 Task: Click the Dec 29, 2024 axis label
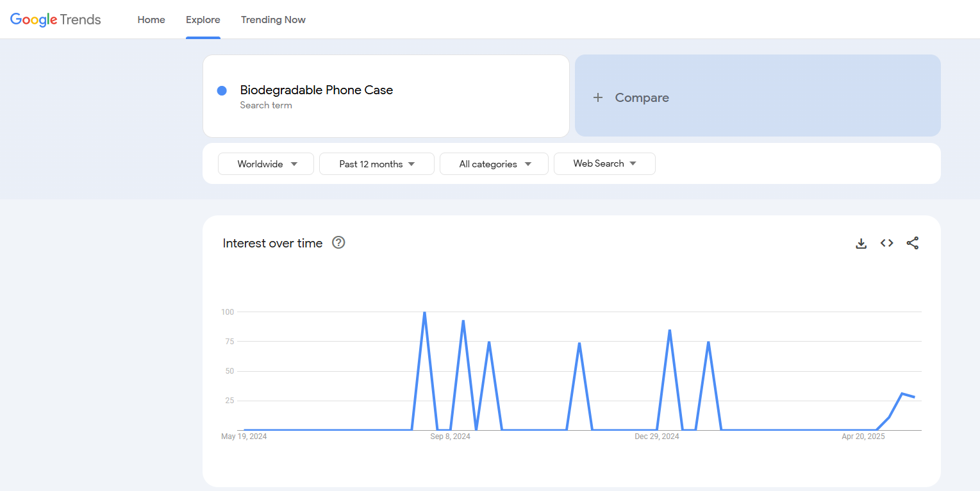657,437
